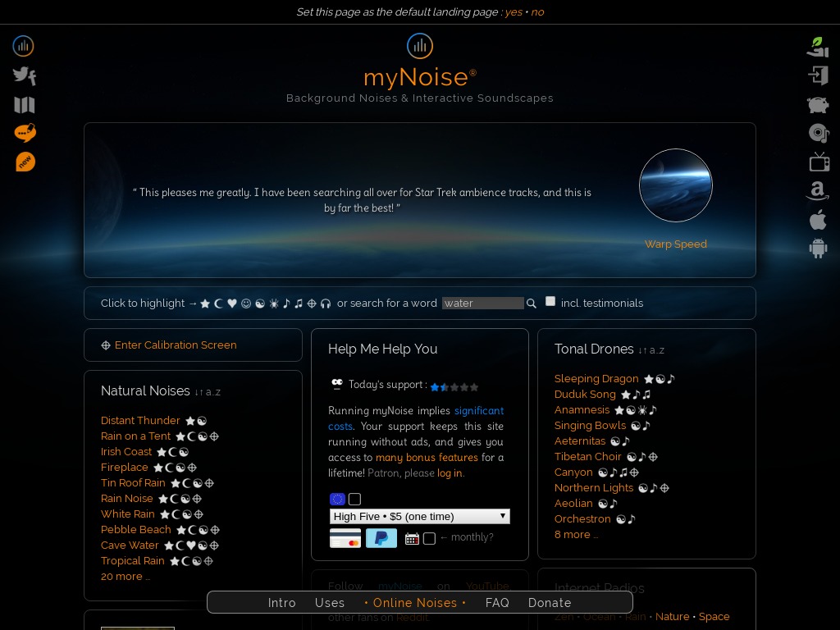Open the login door icon
This screenshot has width=840, height=630.
[818, 75]
